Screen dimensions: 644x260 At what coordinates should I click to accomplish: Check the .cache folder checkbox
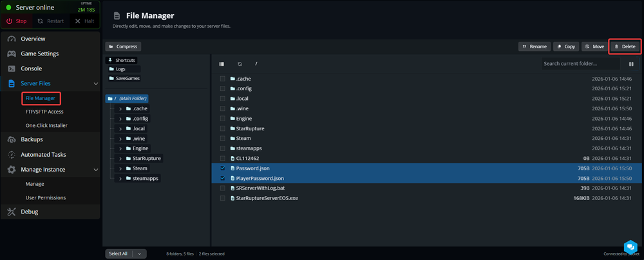223,79
